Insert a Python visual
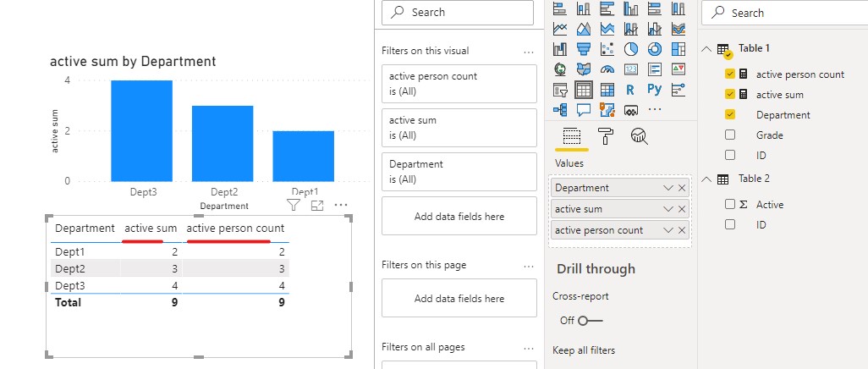868x369 pixels. coord(654,89)
